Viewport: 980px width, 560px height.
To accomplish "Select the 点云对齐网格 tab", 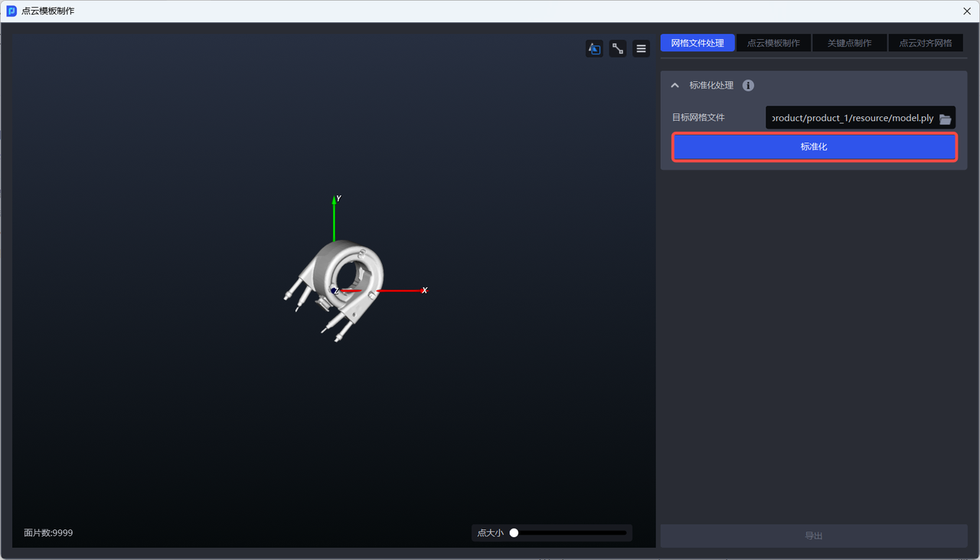I will point(925,43).
